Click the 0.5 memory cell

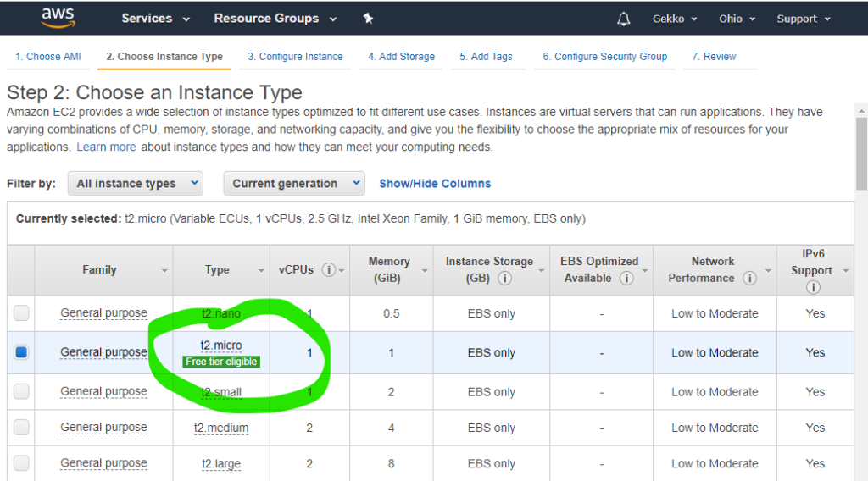click(x=391, y=313)
